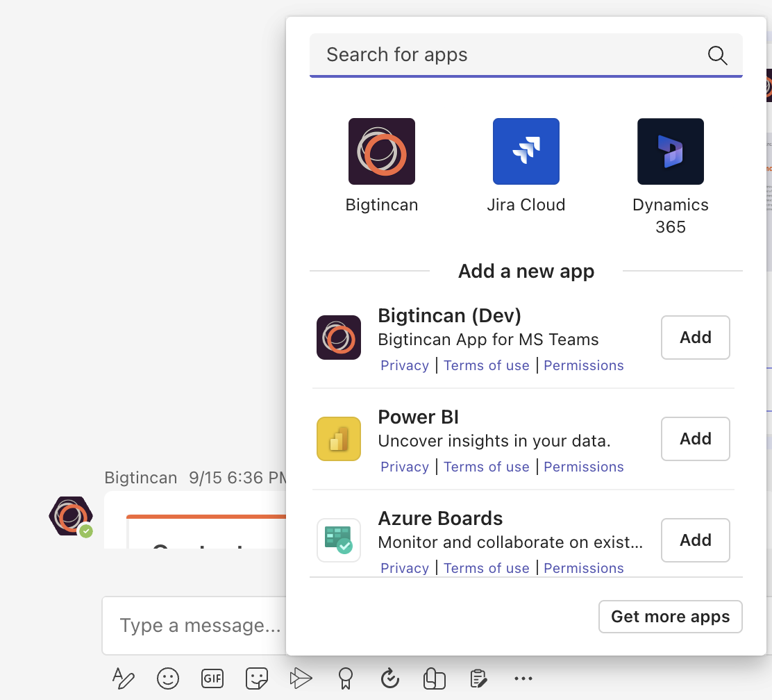Screen dimensions: 772x700
Task: Open the Praise badge icon
Action: point(346,678)
